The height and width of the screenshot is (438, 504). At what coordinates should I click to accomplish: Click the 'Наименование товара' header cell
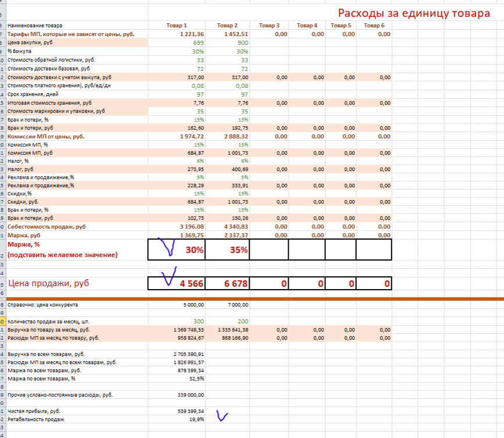[35, 26]
